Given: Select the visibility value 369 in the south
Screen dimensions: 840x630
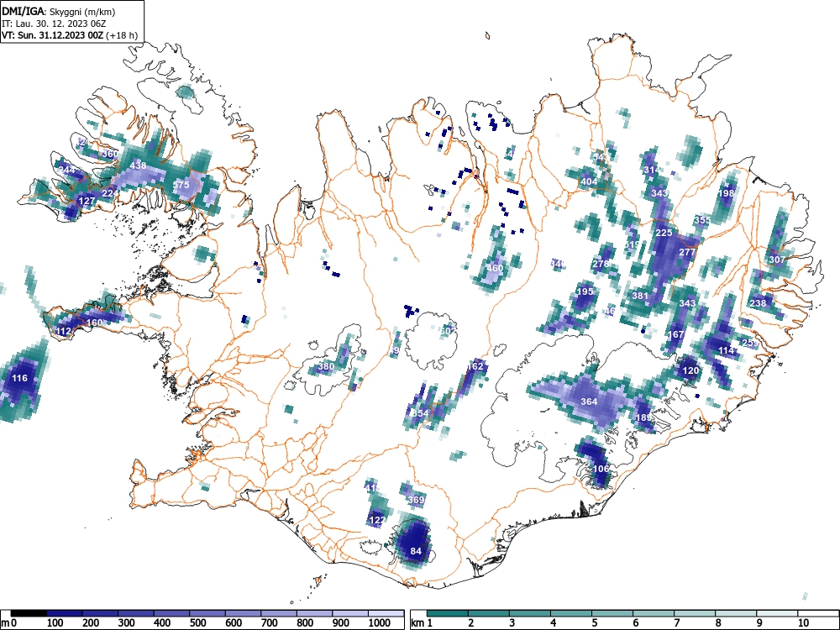Looking at the screenshot, I should point(417,500).
